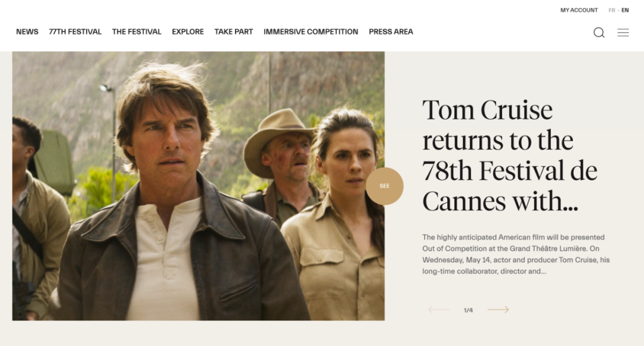Switch language to FR
The height and width of the screenshot is (346, 644).
click(612, 10)
